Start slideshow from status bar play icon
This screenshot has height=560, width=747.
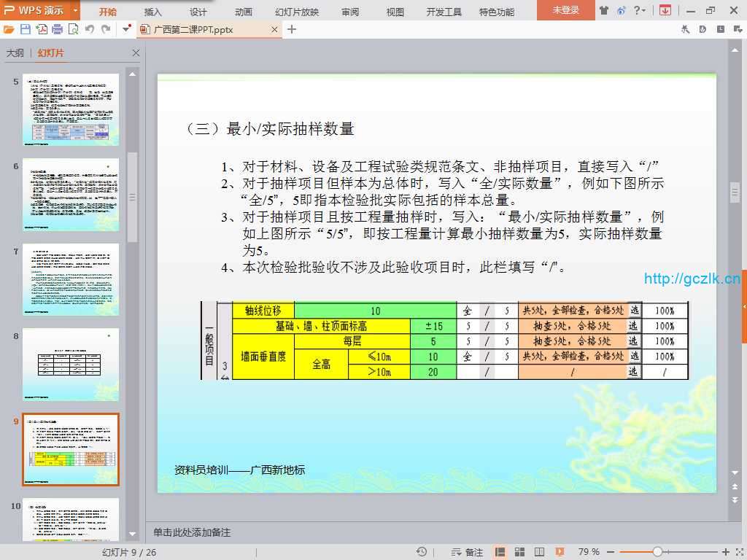(x=560, y=552)
